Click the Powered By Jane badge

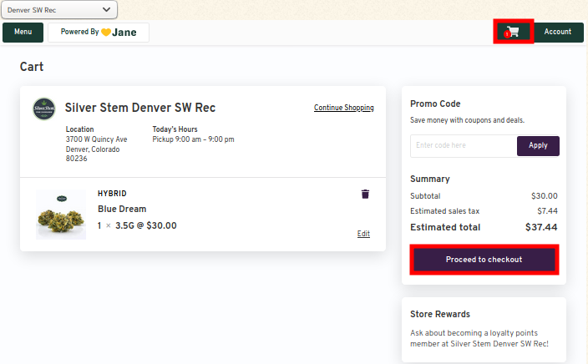coord(99,33)
